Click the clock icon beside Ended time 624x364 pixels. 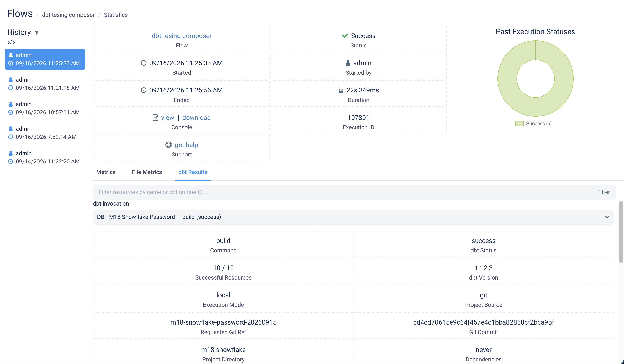pyautogui.click(x=144, y=90)
